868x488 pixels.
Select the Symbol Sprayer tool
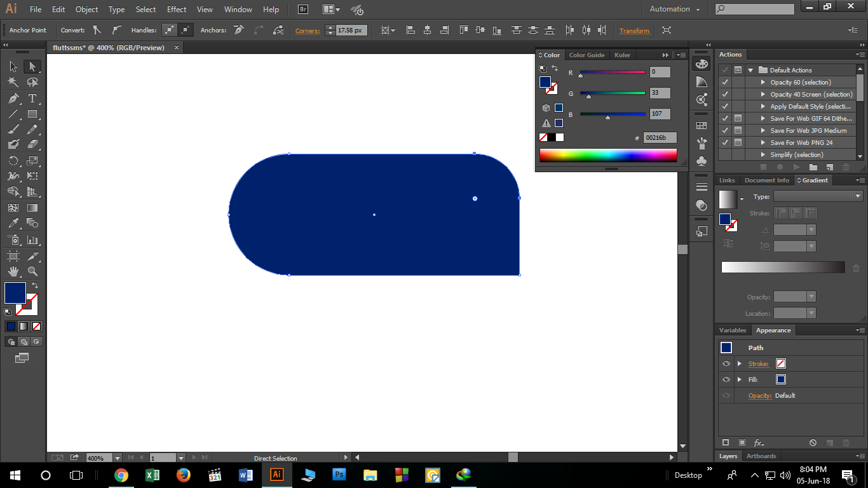coord(13,240)
